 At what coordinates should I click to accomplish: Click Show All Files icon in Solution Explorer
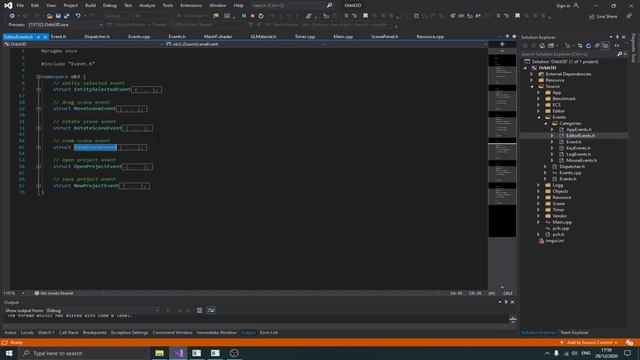(605, 46)
